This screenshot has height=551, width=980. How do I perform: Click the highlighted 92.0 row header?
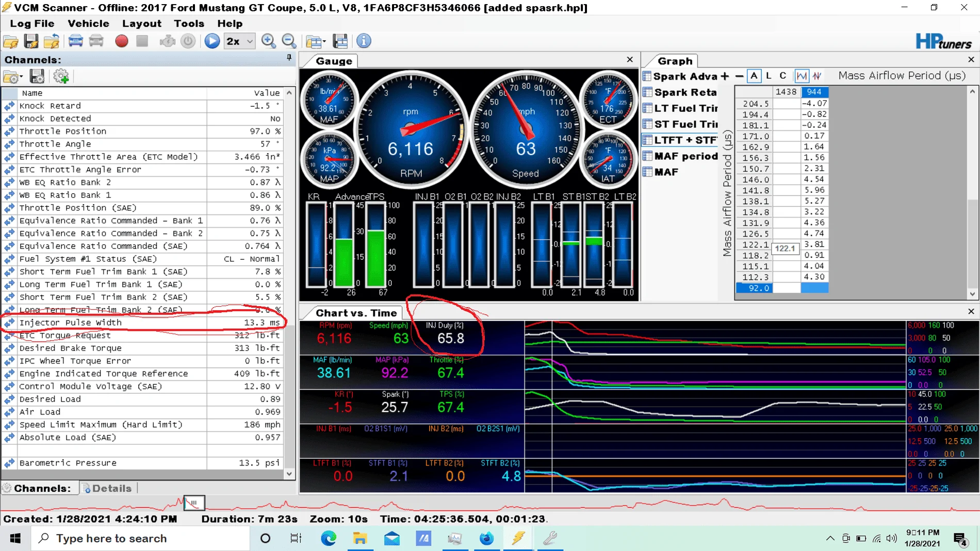coord(754,288)
